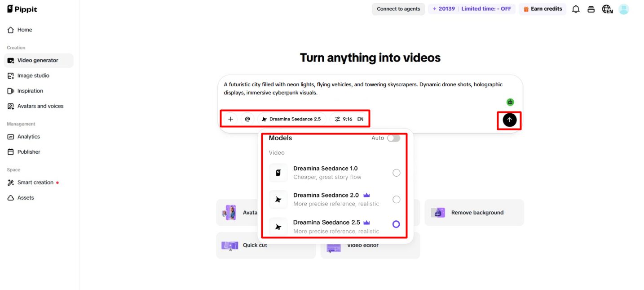Open Video generator page
Image resolution: width=644 pixels, height=290 pixels.
(x=39, y=60)
